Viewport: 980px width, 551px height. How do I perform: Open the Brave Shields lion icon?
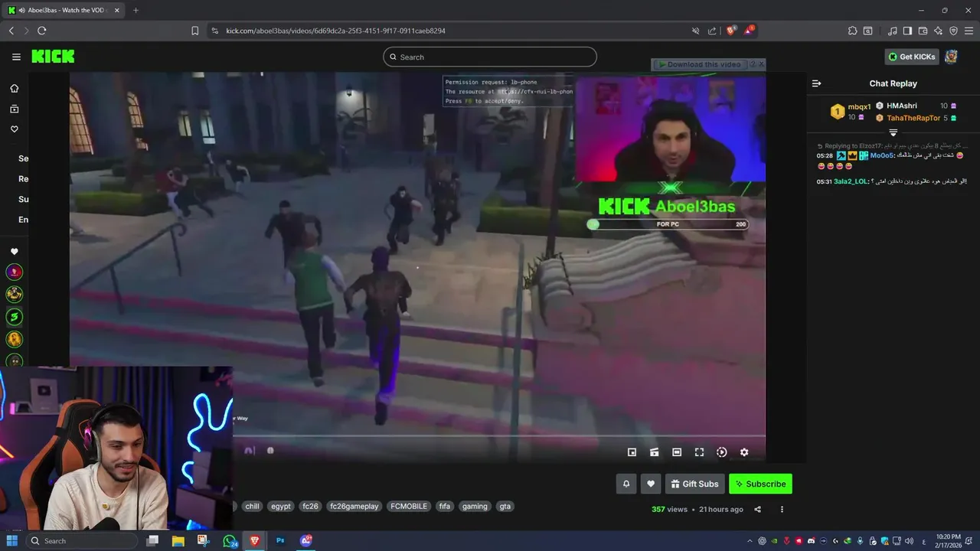(x=731, y=31)
